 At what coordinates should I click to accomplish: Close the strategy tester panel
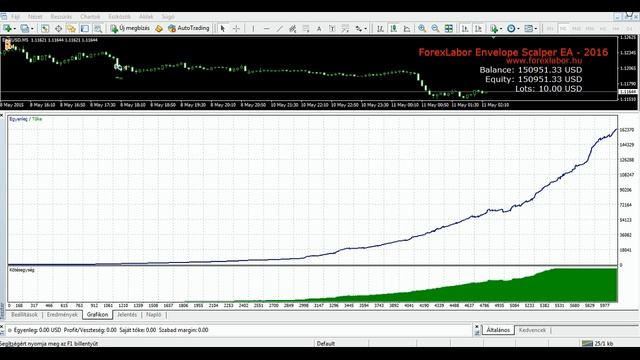point(2,116)
